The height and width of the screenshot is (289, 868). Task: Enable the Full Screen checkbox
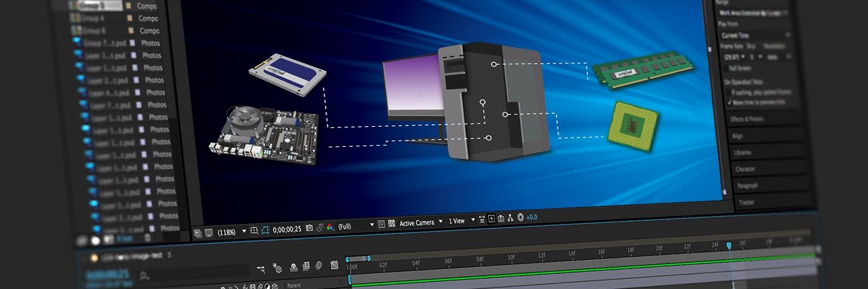coord(726,68)
